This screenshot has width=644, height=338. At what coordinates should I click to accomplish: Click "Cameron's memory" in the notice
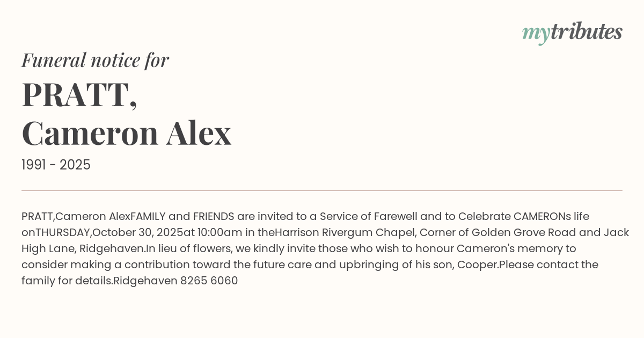point(516,248)
